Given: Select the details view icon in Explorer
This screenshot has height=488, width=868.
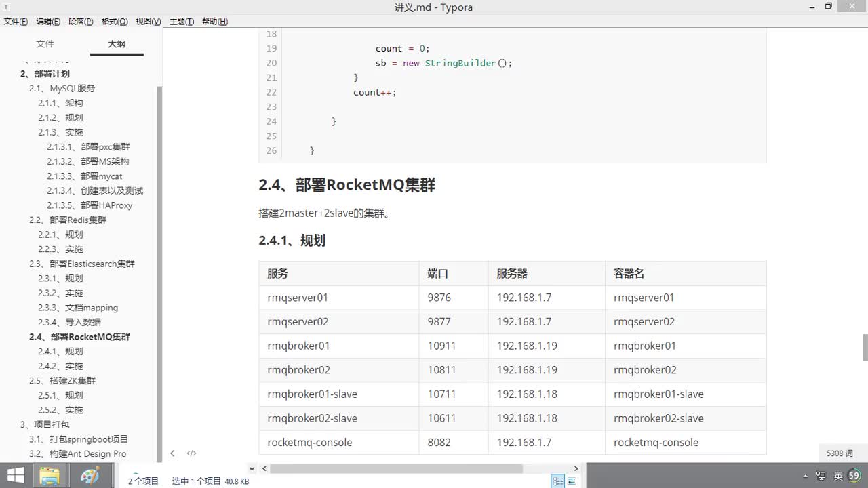Looking at the screenshot, I should (558, 481).
